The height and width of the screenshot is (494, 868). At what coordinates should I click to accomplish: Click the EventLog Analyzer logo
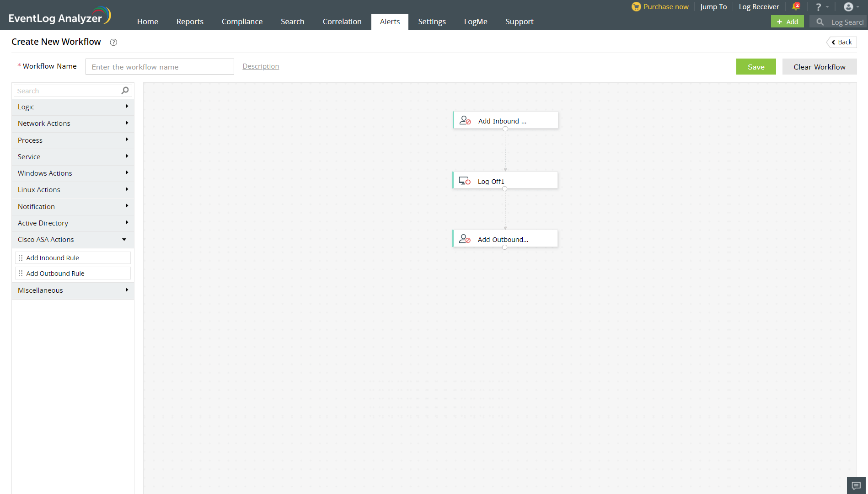[x=60, y=16]
